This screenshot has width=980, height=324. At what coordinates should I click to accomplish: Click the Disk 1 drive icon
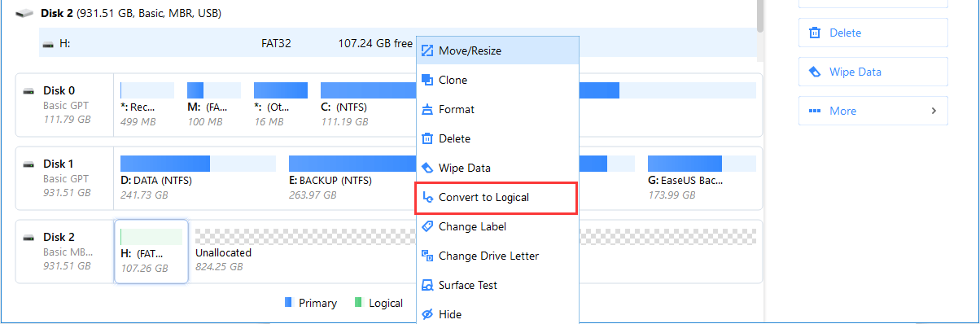pos(29,164)
